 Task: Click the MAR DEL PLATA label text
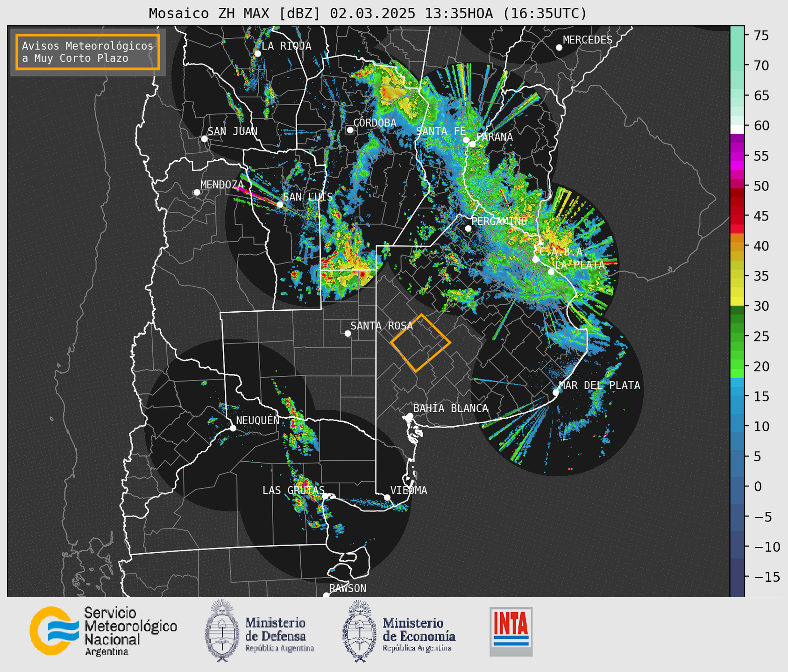(599, 385)
